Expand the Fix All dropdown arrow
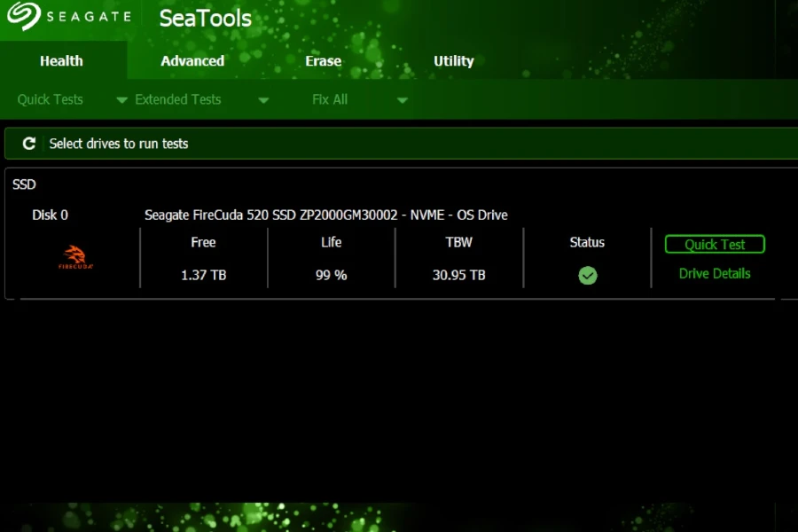 (x=402, y=100)
